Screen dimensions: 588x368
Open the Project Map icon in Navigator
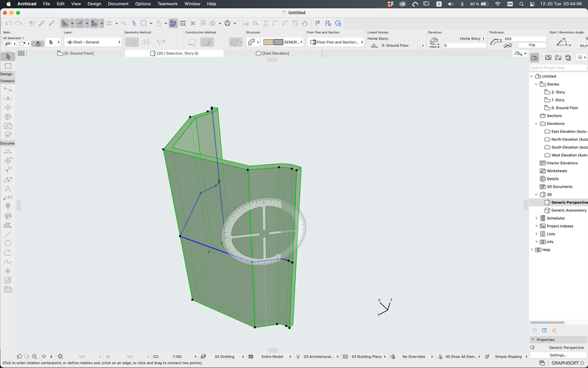[534, 57]
